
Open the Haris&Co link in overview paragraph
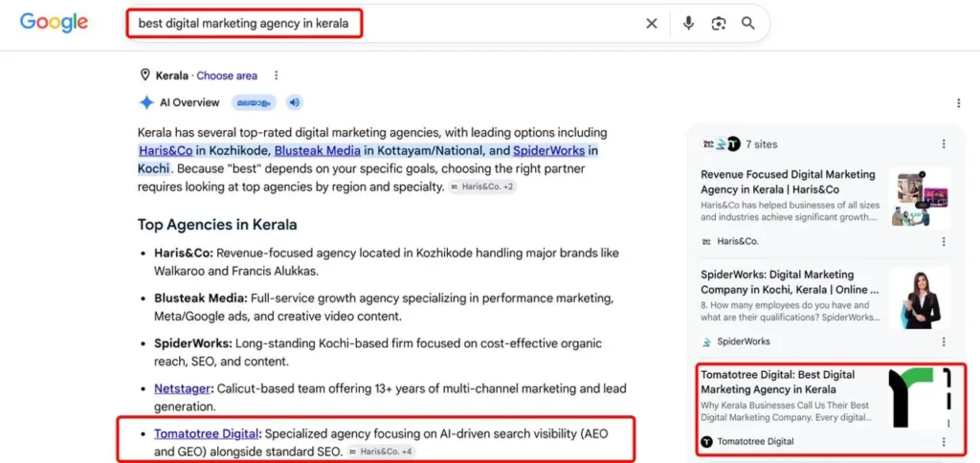tap(166, 150)
